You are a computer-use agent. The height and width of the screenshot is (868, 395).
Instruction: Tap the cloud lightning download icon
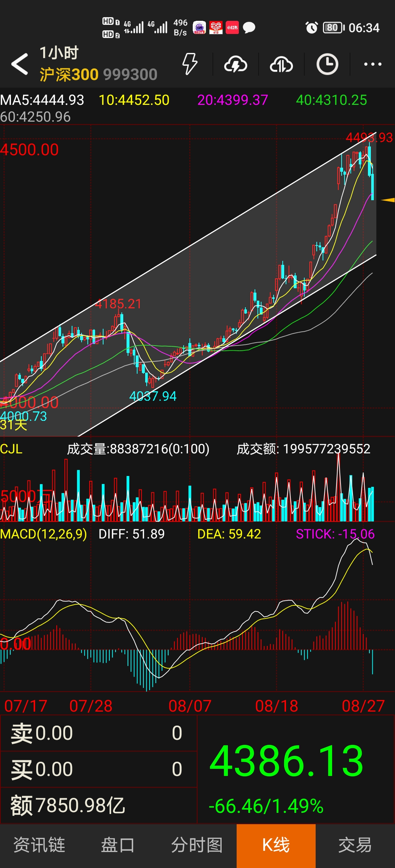[236, 65]
